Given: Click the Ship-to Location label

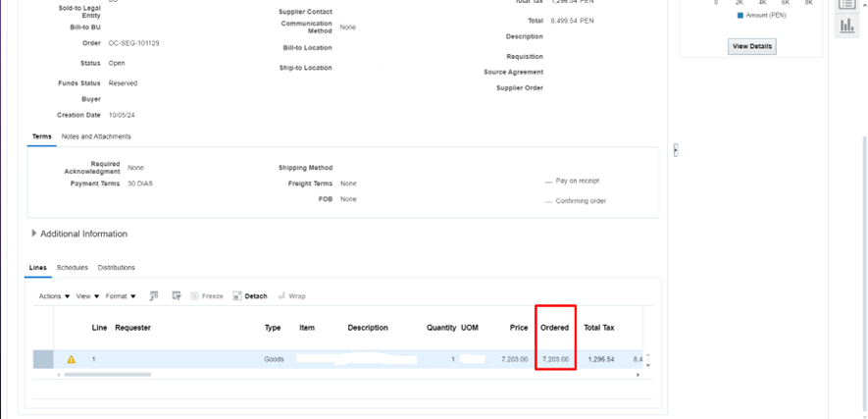Looking at the screenshot, I should (306, 68).
